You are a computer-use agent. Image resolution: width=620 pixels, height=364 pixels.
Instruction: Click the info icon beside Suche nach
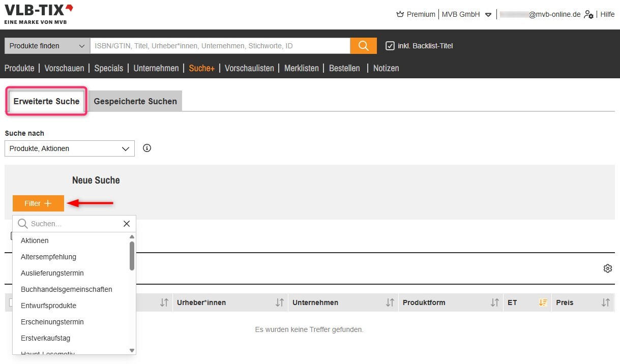click(147, 148)
